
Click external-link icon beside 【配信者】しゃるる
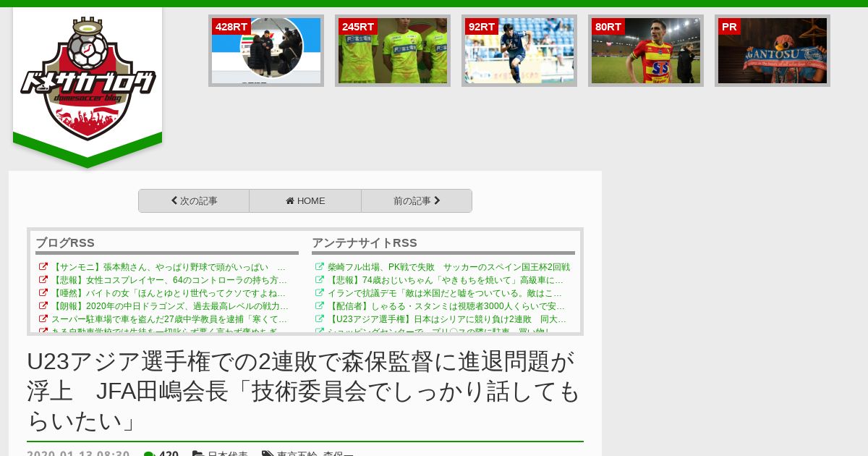320,306
